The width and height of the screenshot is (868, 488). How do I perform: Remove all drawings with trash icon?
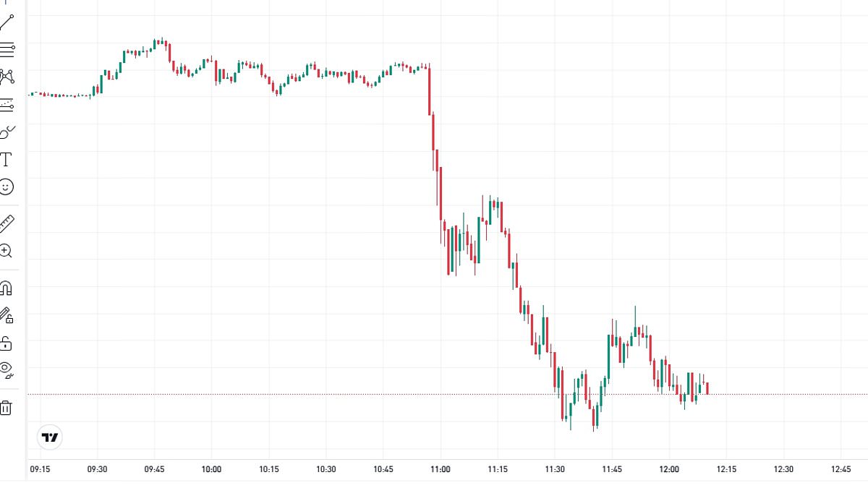(x=7, y=407)
